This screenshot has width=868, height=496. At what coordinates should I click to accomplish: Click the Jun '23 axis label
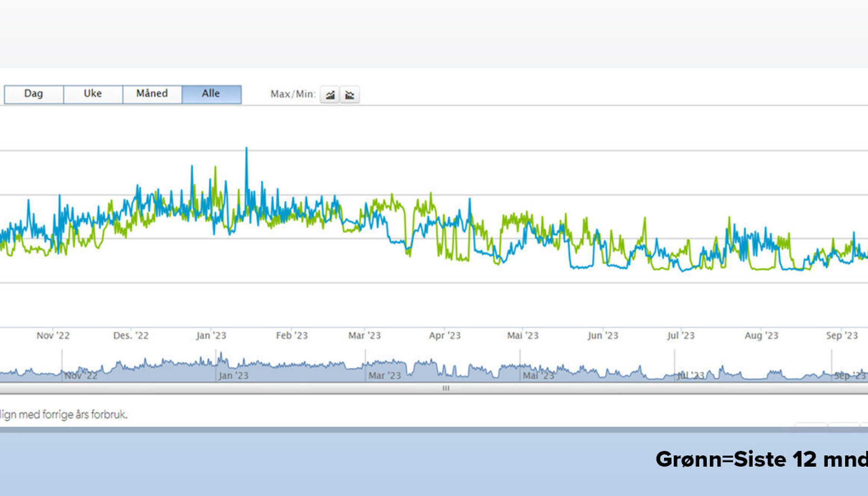[603, 335]
